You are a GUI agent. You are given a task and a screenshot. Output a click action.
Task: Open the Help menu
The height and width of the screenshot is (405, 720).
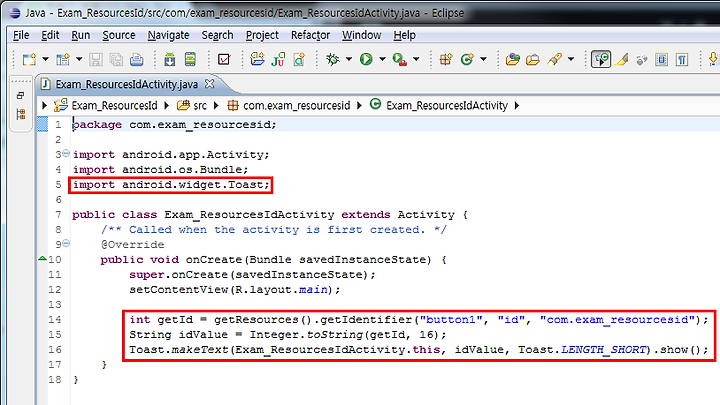405,35
